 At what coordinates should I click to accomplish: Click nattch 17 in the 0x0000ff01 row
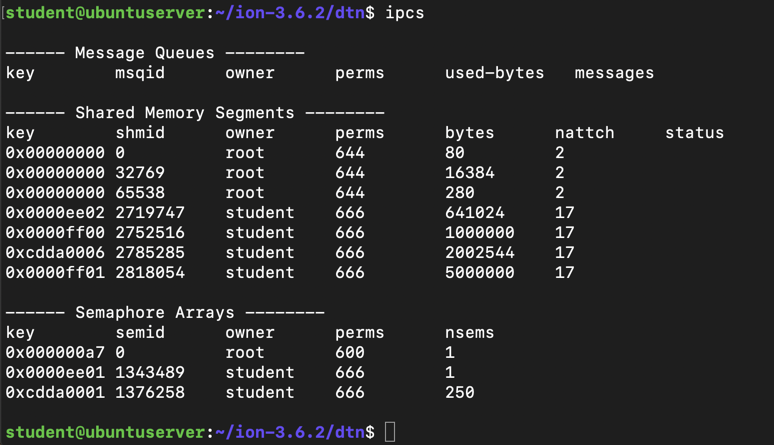[564, 273]
